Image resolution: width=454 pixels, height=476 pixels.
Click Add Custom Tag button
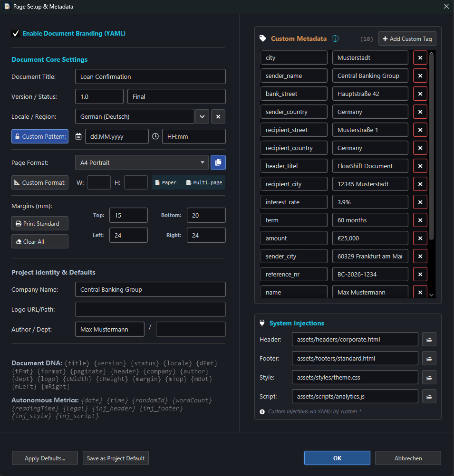pyautogui.click(x=407, y=39)
